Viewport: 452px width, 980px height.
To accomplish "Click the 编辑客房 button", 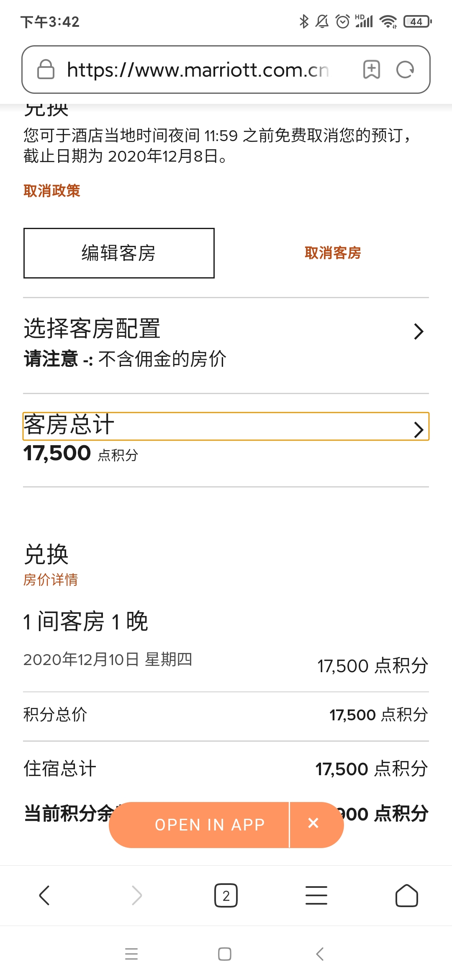I will point(119,253).
